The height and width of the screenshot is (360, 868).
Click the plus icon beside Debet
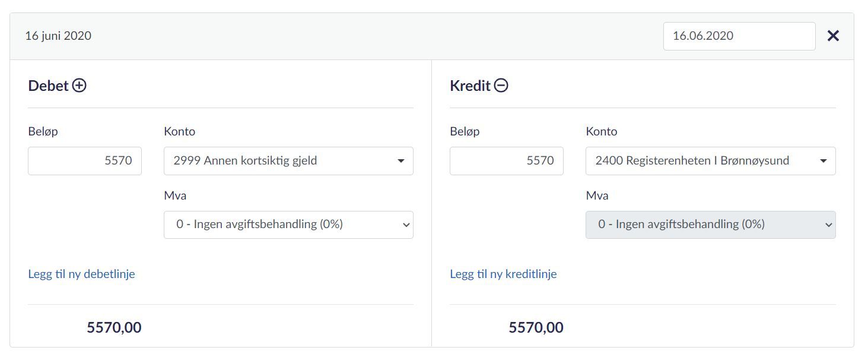point(79,86)
